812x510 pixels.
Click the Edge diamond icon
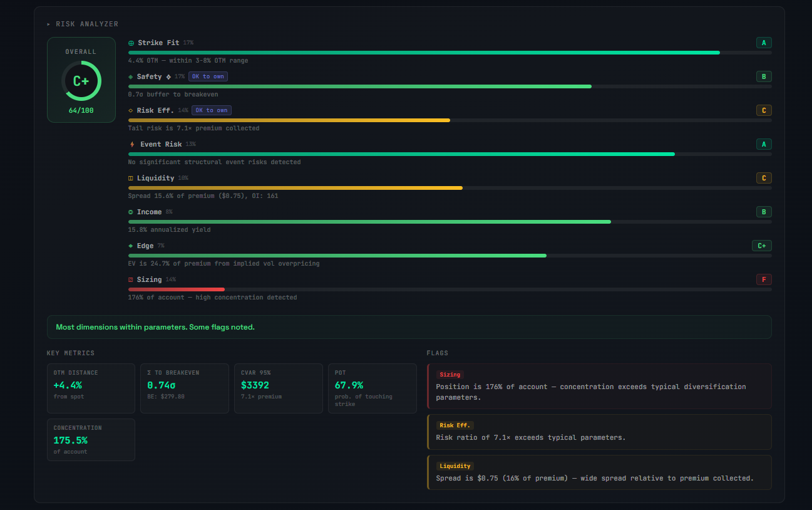pos(130,246)
